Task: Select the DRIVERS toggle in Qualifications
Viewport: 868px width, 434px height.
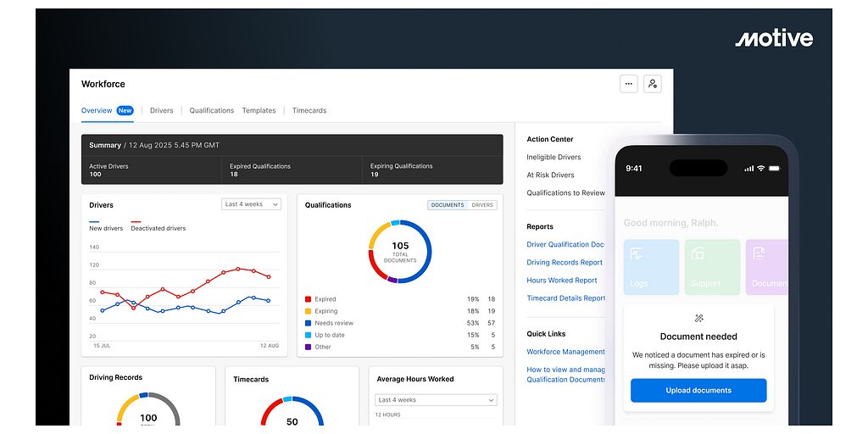Action: pos(482,205)
